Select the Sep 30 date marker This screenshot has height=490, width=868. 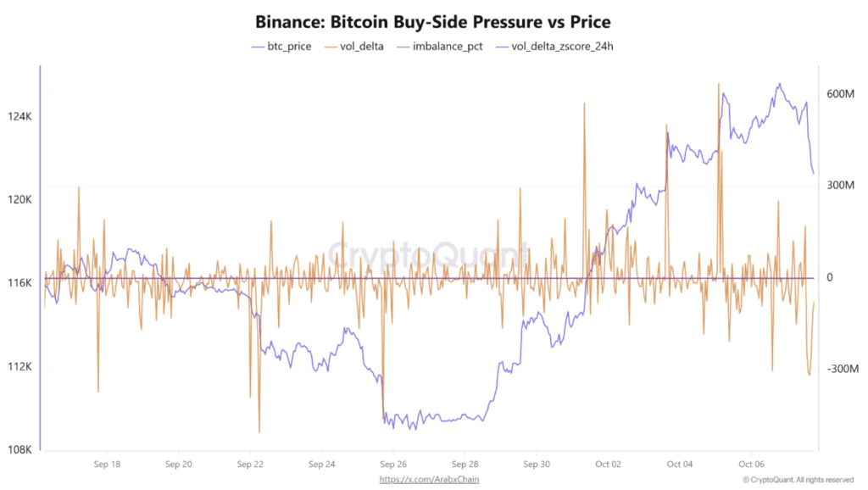coord(537,465)
